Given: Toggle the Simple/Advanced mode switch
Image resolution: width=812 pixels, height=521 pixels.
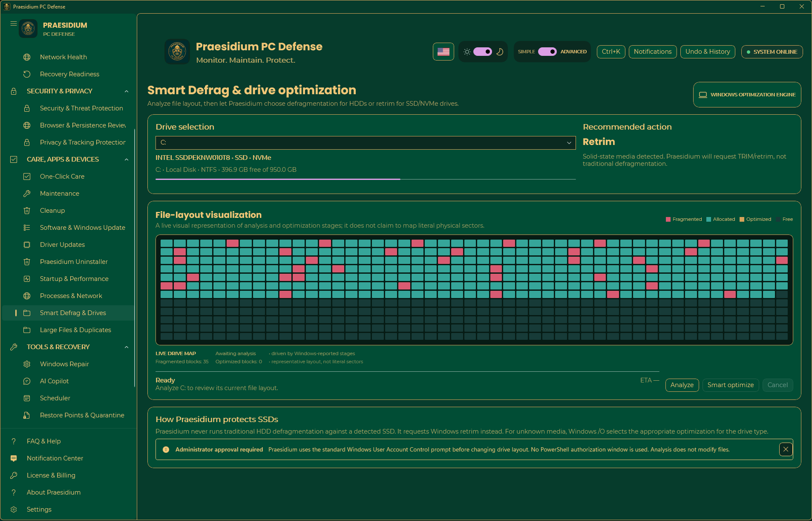Looking at the screenshot, I should 547,52.
